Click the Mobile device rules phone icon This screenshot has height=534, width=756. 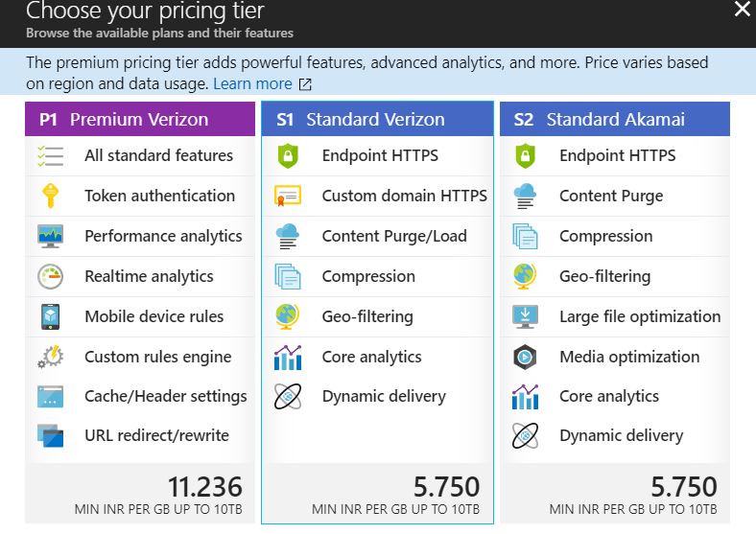50,316
